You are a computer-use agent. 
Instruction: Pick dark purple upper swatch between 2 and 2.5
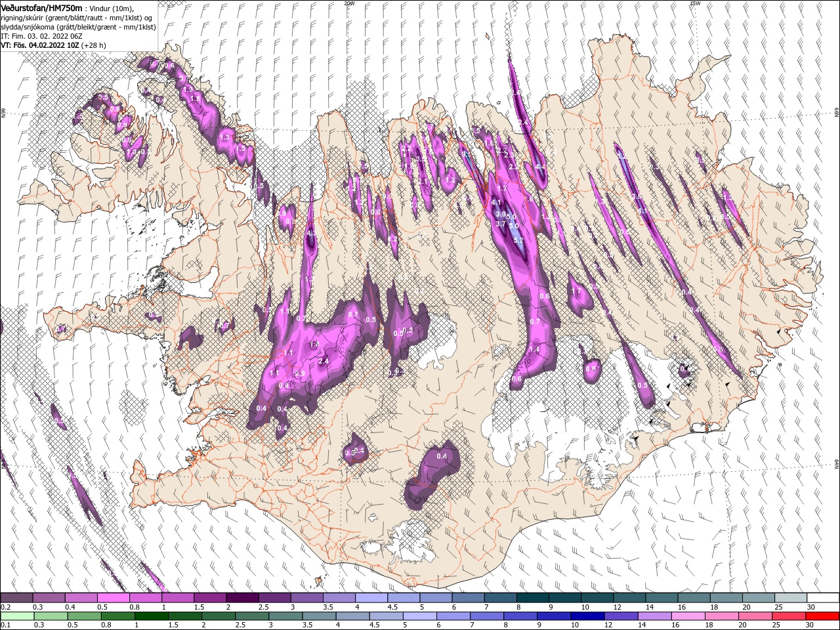click(242, 598)
